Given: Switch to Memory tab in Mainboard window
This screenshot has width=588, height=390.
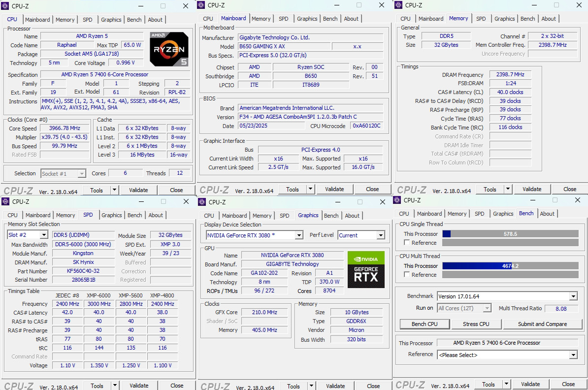Looking at the screenshot, I should 261,19.
